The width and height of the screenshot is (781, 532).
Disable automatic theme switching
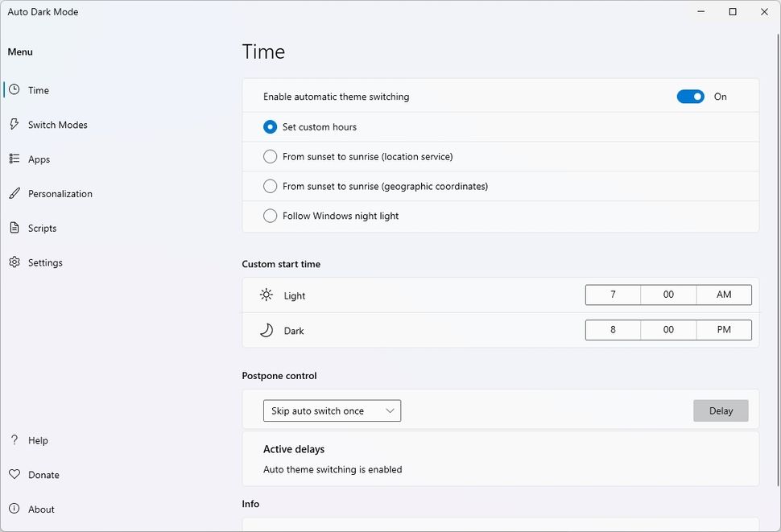(690, 96)
